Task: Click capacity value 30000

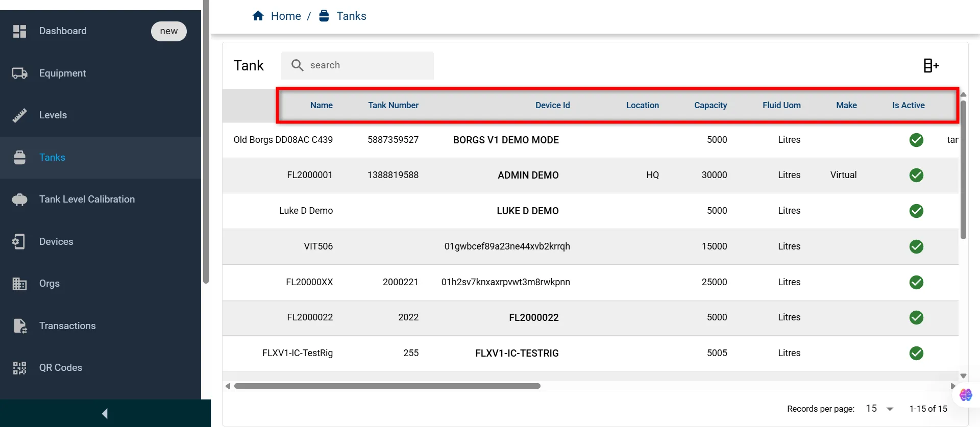Action: 714,175
